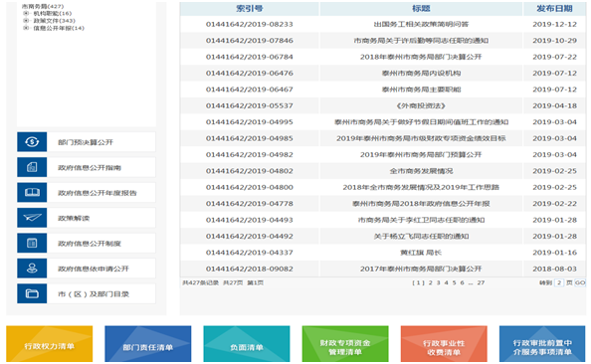Screen dimensions: 591x364
Task: Click the GO pagination button
Action: (x=580, y=282)
